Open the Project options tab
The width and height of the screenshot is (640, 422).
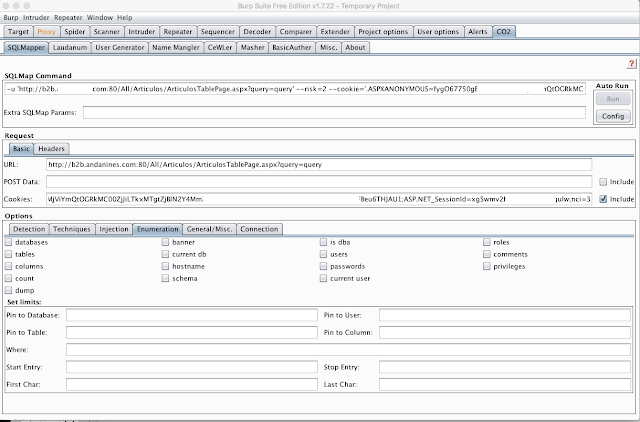[x=383, y=31]
